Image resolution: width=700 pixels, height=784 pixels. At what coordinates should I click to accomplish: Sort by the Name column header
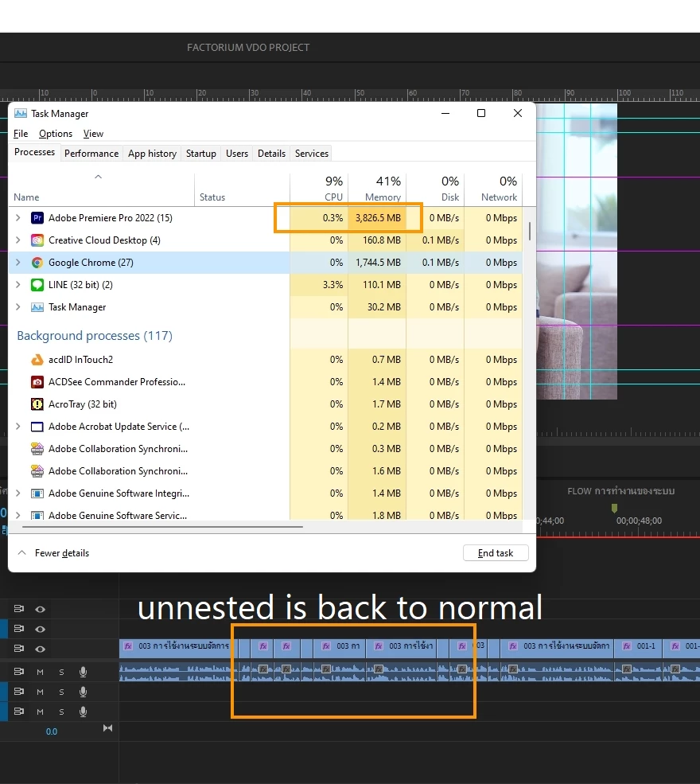coord(102,189)
